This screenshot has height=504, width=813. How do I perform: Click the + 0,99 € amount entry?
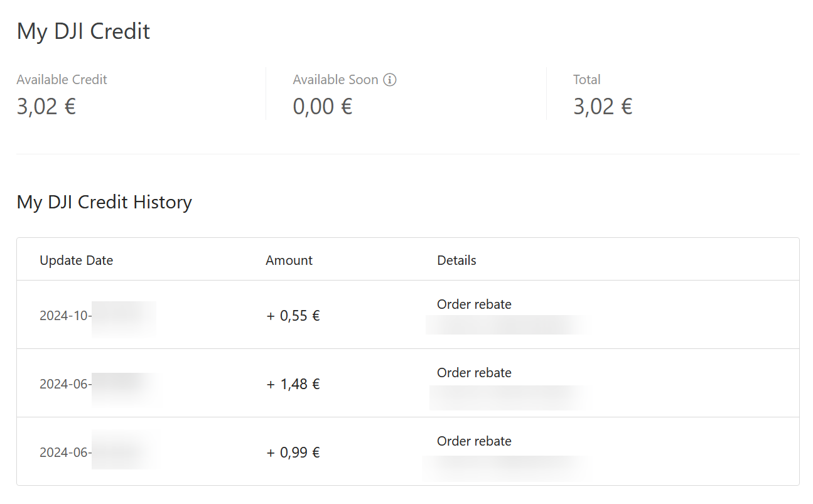pos(293,453)
